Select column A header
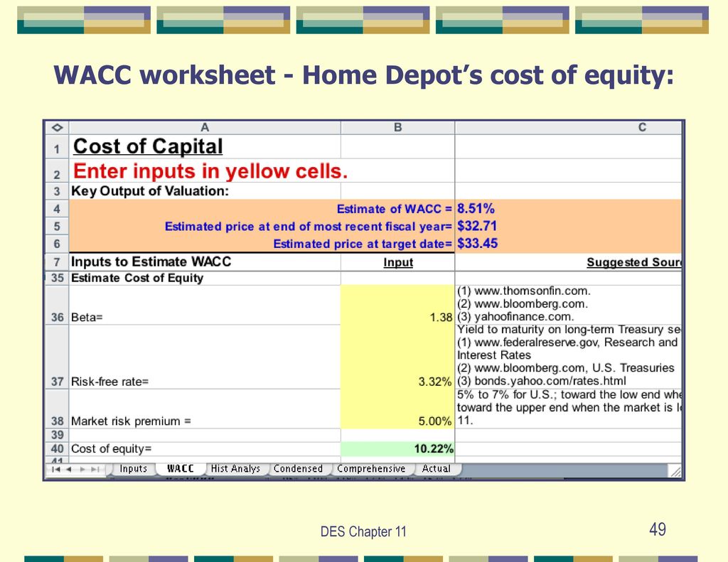The image size is (728, 562). point(205,128)
